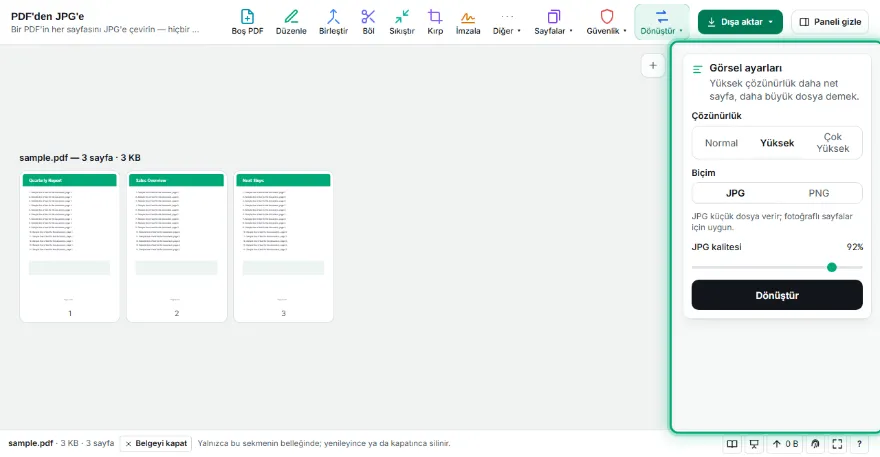Click the black Dönüştür button in panel
The image size is (880, 457).
(777, 295)
